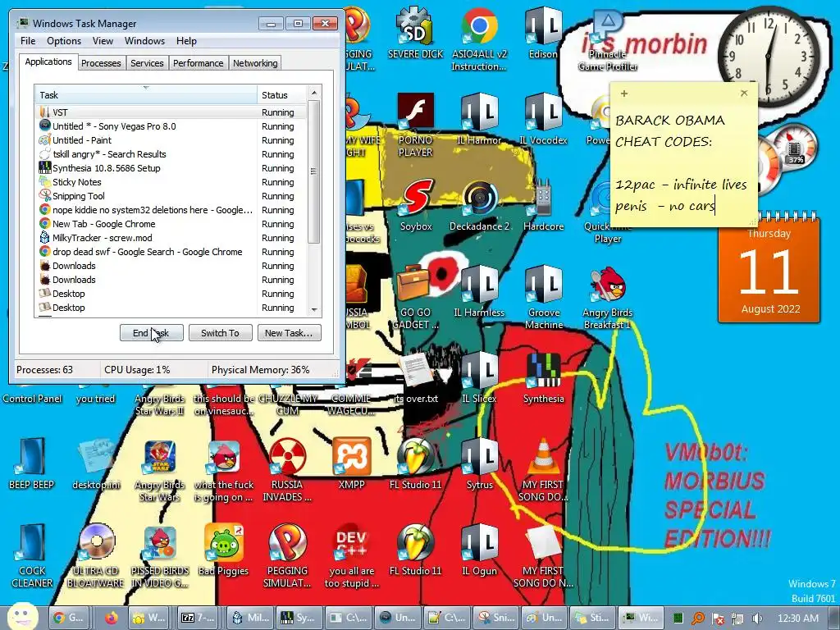Image resolution: width=840 pixels, height=630 pixels.
Task: Click the PORNO PLAYER Flash desktop icon
Action: click(415, 125)
